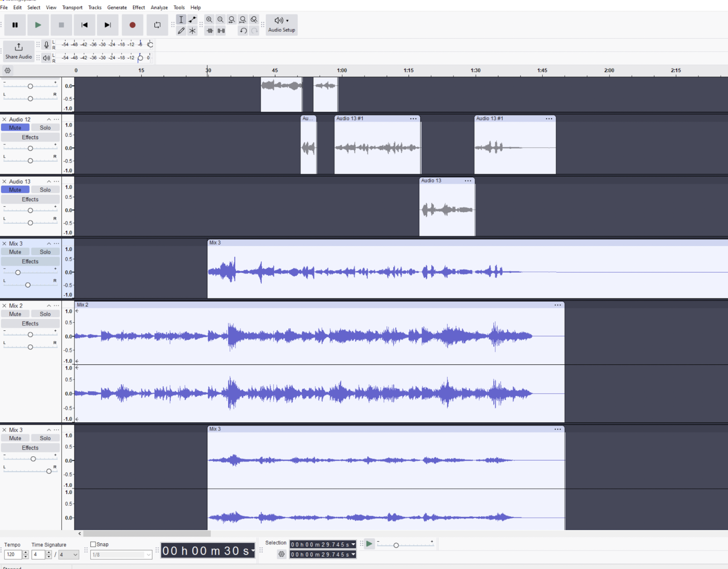The width and height of the screenshot is (728, 569).
Task: Collapse the Mix 2 track with its arrow
Action: [49, 306]
